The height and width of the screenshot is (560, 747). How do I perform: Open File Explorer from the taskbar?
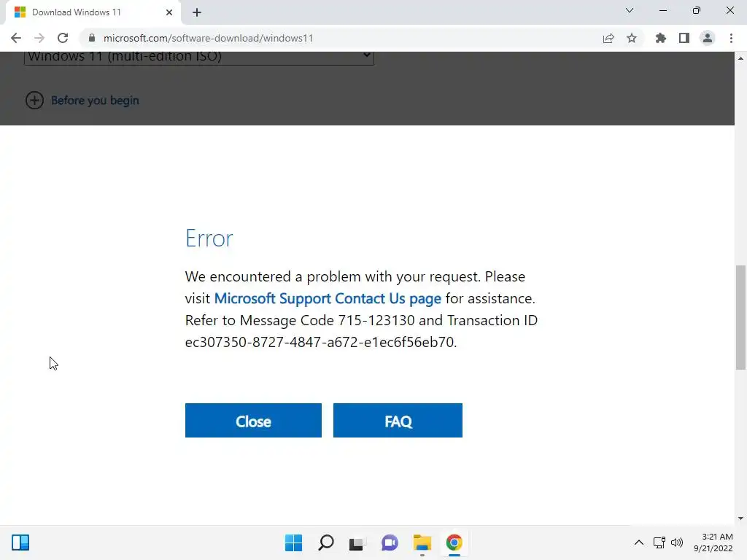pyautogui.click(x=422, y=542)
